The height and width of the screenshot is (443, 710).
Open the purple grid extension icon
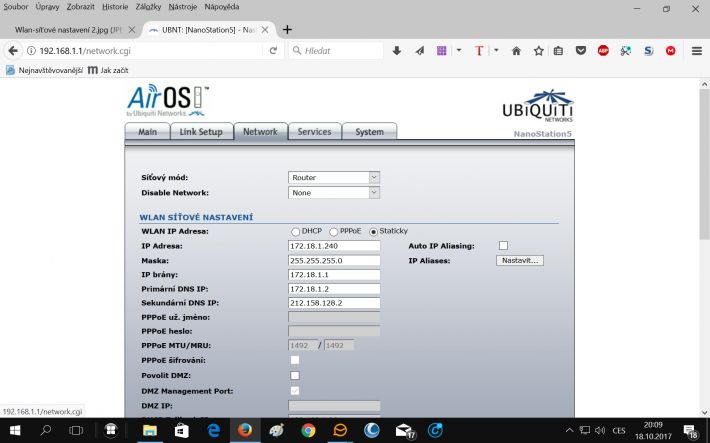(441, 51)
